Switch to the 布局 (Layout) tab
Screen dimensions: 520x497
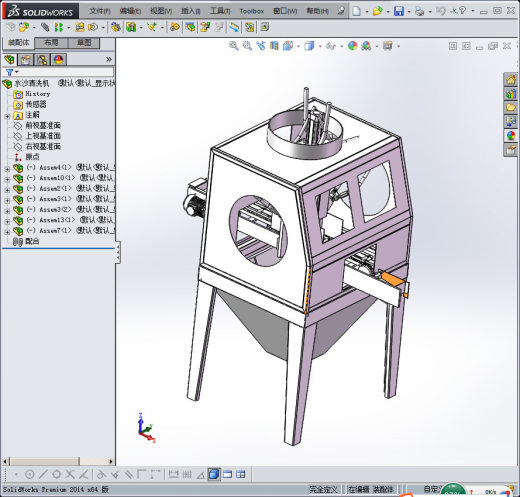pos(51,43)
